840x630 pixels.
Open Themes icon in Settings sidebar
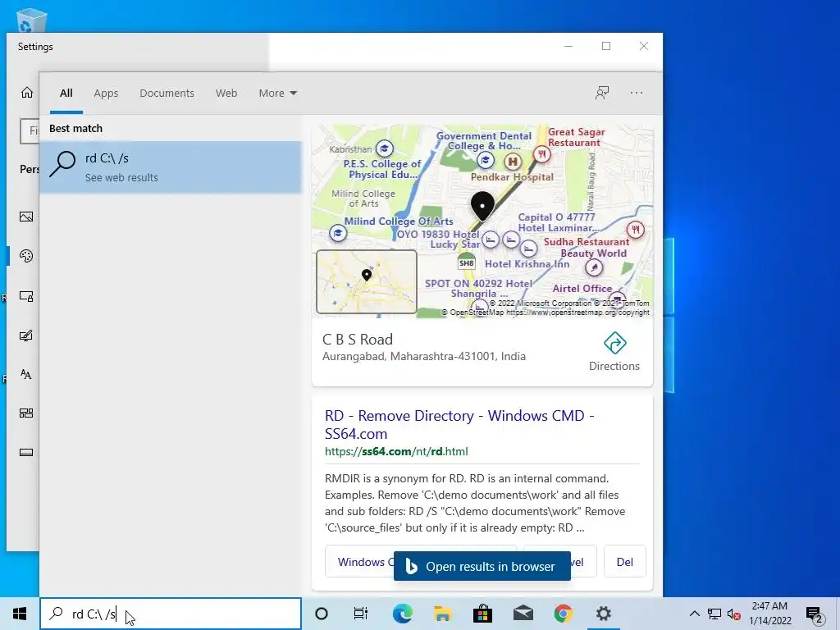[26, 336]
